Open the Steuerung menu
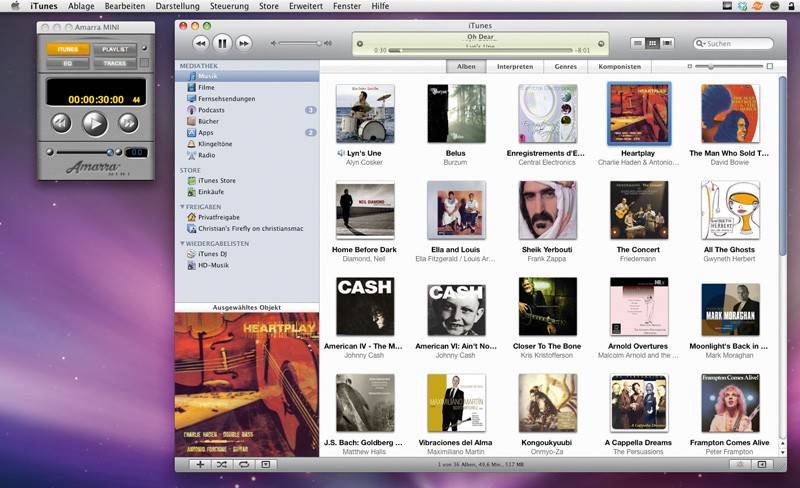Image resolution: width=800 pixels, height=488 pixels. [229, 6]
